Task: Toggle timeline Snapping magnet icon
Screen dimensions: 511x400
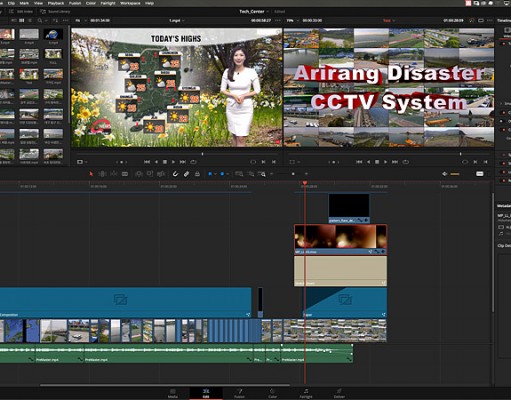Action: click(175, 174)
